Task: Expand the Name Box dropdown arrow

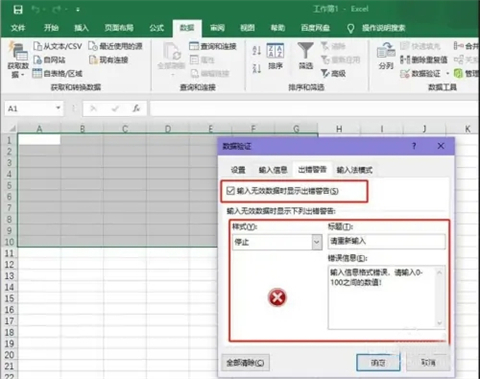Action: pos(58,108)
